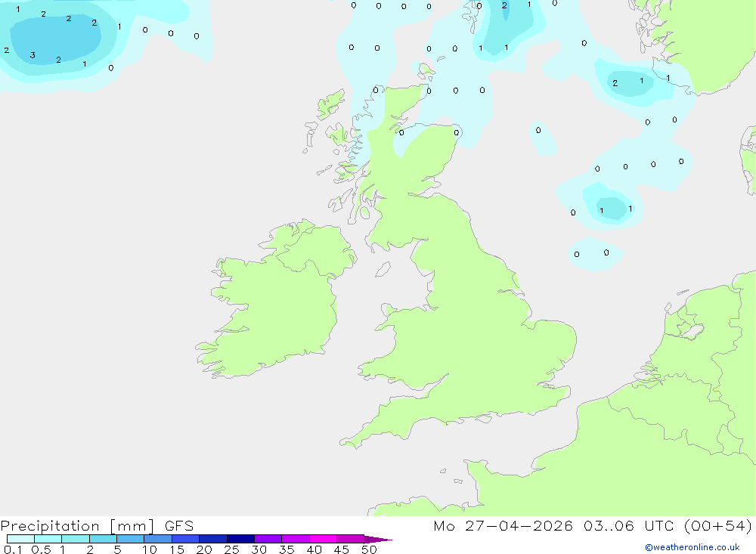The width and height of the screenshot is (756, 554).
Task: Click the '3' precipitation value on the map
Action: pos(33,55)
